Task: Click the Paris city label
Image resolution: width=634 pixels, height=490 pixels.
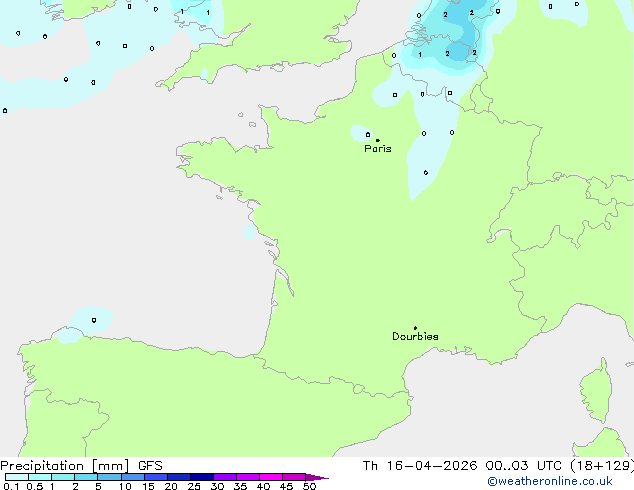Action: tap(378, 149)
